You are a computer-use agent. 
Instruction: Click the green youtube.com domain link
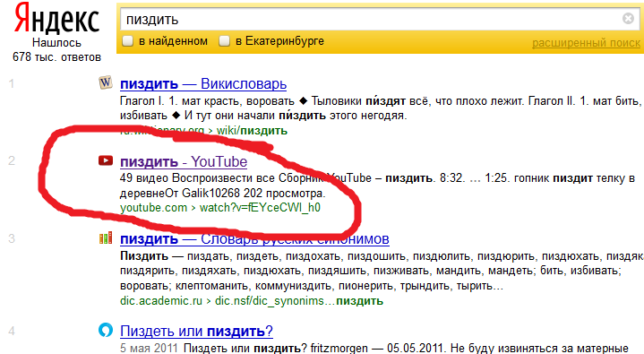coord(153,208)
